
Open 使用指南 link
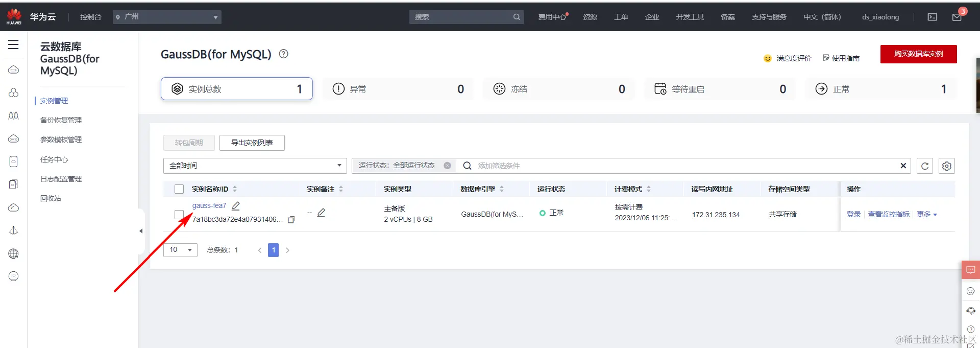click(841, 58)
